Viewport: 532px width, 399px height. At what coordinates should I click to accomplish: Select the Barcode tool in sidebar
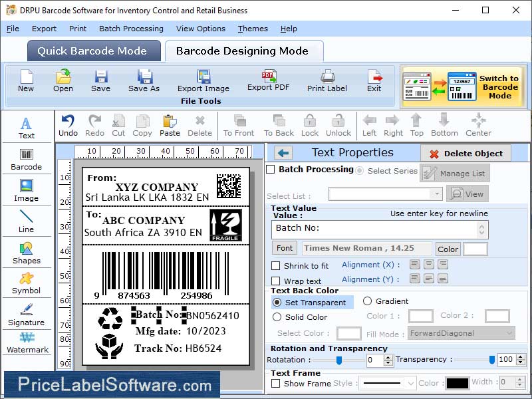27,160
